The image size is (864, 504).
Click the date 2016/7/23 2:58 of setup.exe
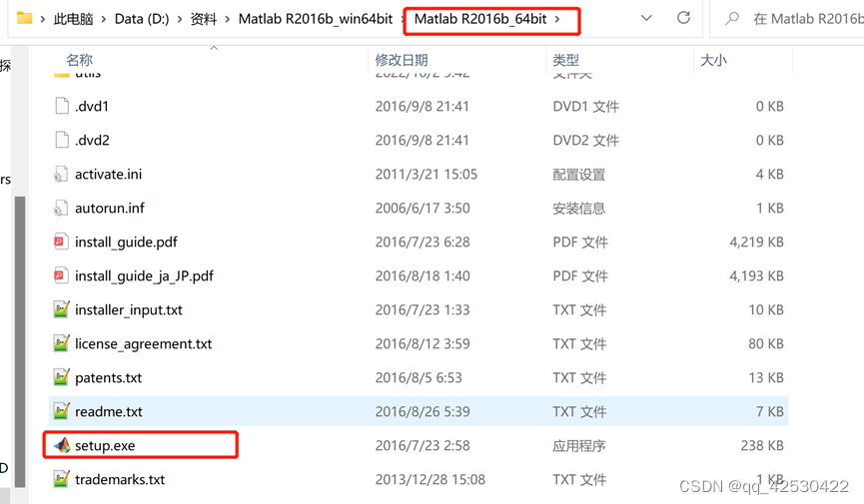[x=423, y=445]
